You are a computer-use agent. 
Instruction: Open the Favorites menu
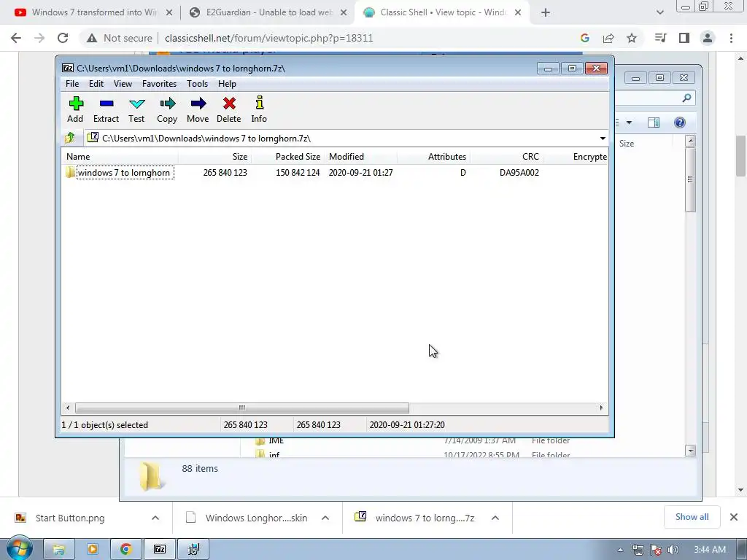click(159, 84)
